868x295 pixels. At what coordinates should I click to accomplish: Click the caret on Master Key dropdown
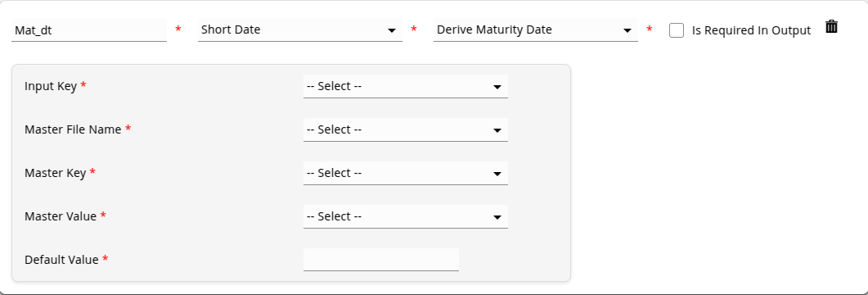tap(497, 174)
